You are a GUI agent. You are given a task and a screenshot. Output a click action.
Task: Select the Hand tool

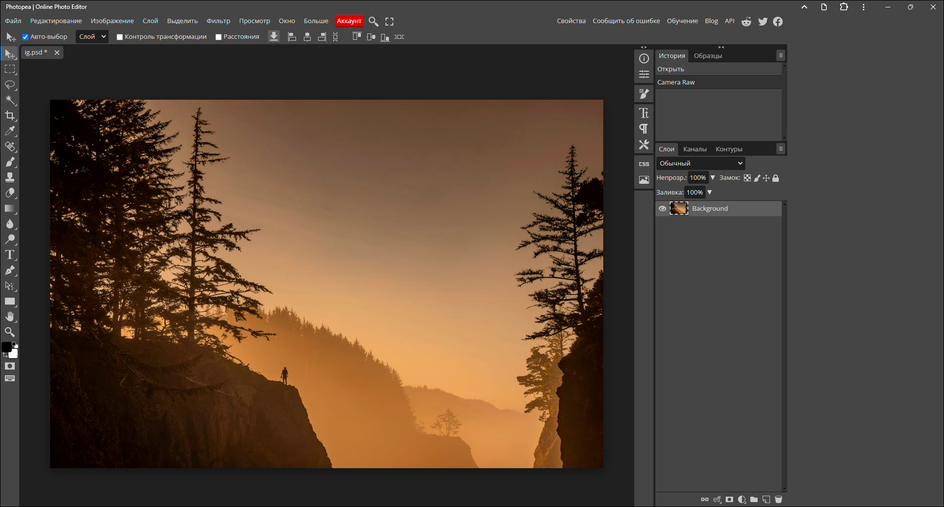pos(10,317)
